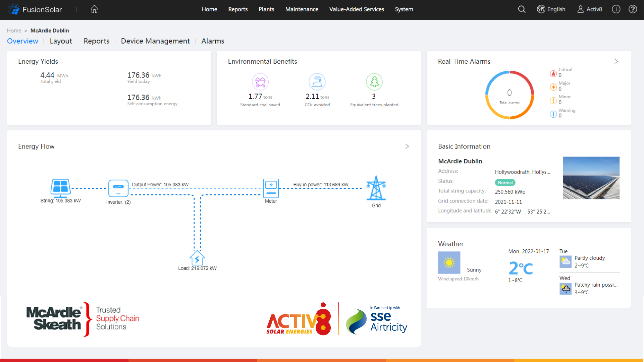Screen dimensions: 644x362
Task: Go to Home breadcrumb link
Action: (x=14, y=31)
